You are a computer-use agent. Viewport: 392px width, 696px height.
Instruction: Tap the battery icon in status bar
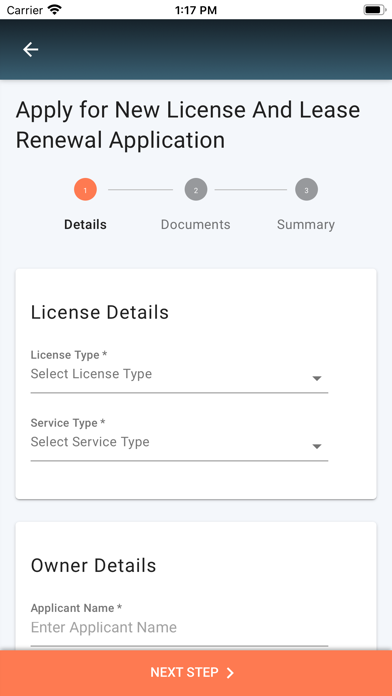(x=375, y=10)
